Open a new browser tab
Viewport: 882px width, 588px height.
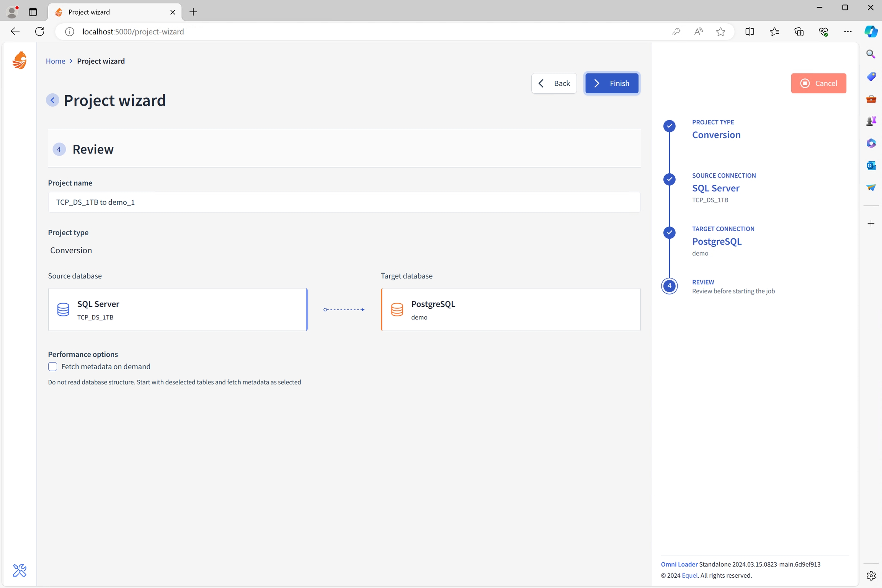[193, 12]
